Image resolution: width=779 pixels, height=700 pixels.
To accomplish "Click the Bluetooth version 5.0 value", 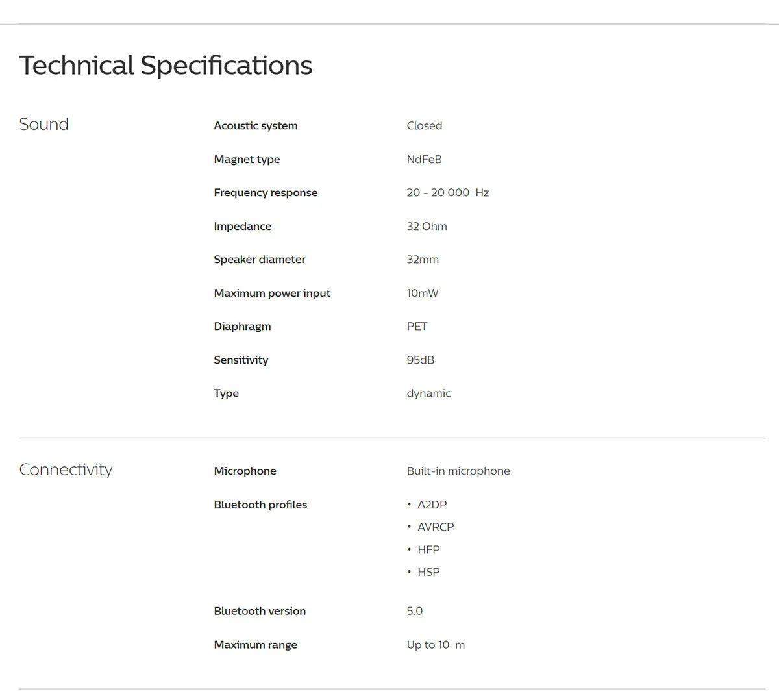I will point(415,611).
